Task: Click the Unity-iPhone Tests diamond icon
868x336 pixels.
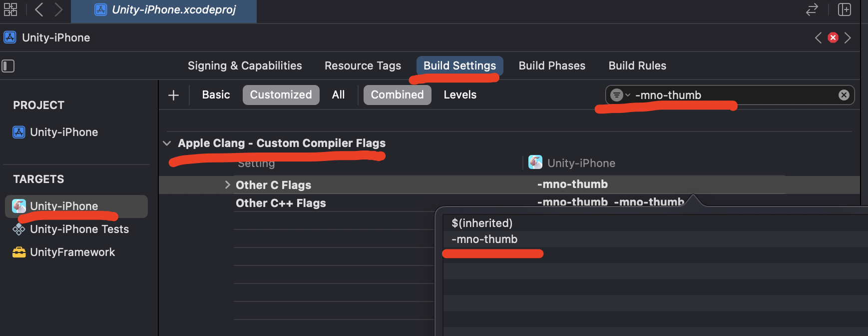Action: pyautogui.click(x=19, y=229)
